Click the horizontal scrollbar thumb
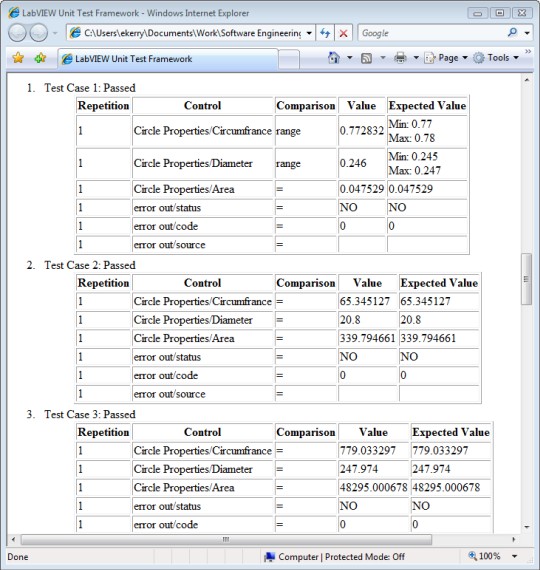 pyautogui.click(x=226, y=539)
